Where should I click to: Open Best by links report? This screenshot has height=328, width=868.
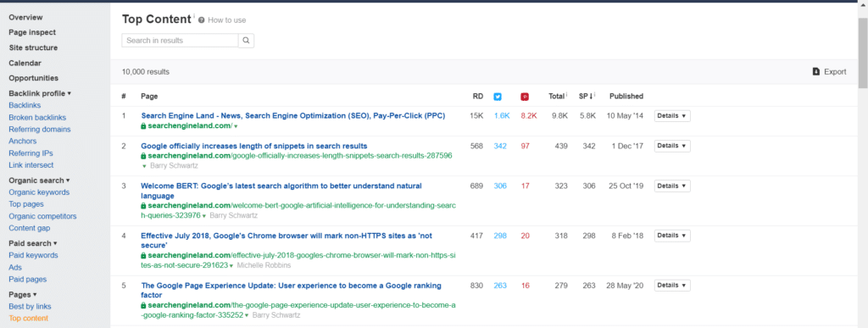[x=30, y=307]
